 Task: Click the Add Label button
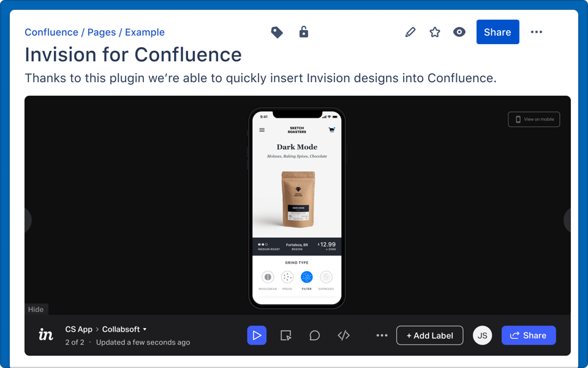coord(430,335)
